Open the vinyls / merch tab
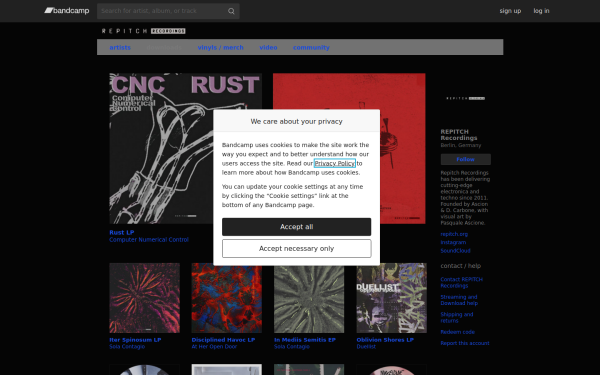 [220, 47]
